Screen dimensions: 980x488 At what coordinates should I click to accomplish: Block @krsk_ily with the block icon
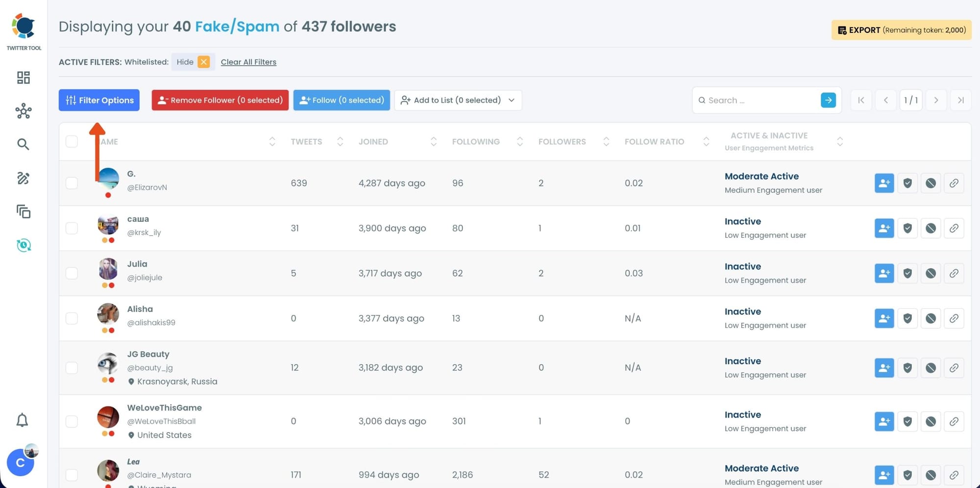pyautogui.click(x=931, y=228)
